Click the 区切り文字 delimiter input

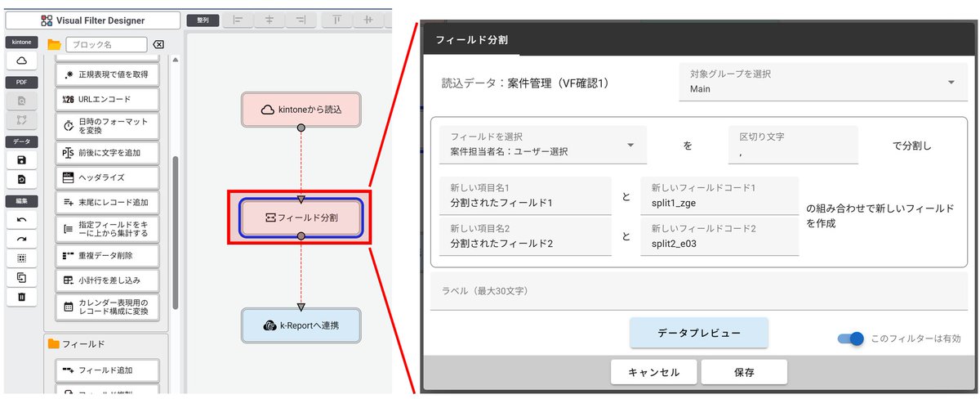tap(793, 145)
